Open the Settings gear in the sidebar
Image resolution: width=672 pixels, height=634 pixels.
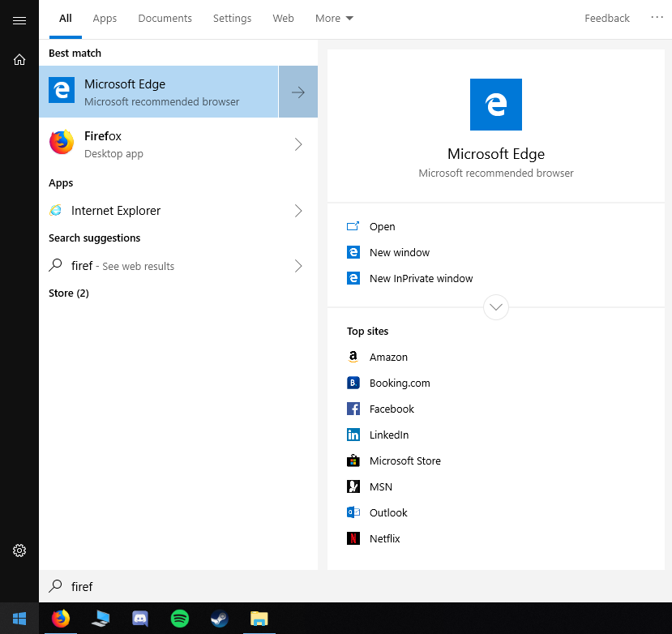pos(19,550)
